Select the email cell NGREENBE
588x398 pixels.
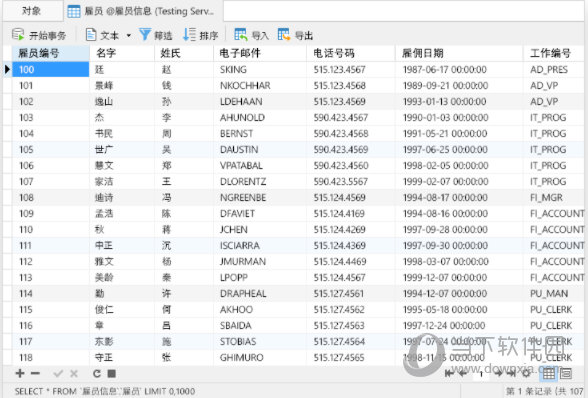point(260,198)
